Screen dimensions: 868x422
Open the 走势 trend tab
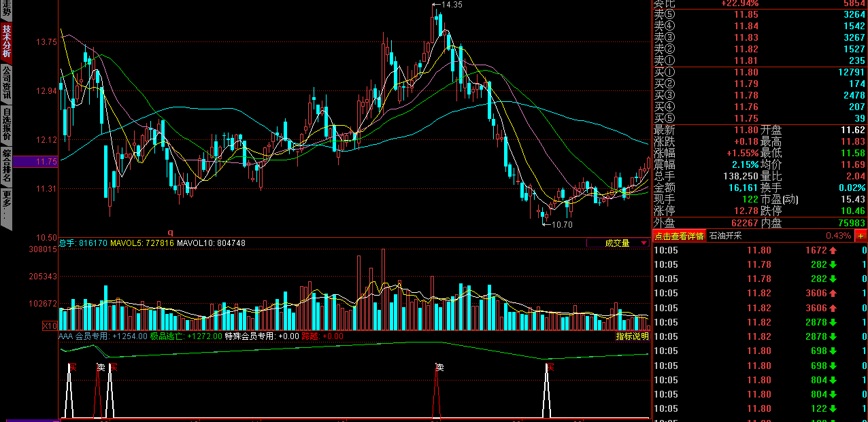[6, 10]
